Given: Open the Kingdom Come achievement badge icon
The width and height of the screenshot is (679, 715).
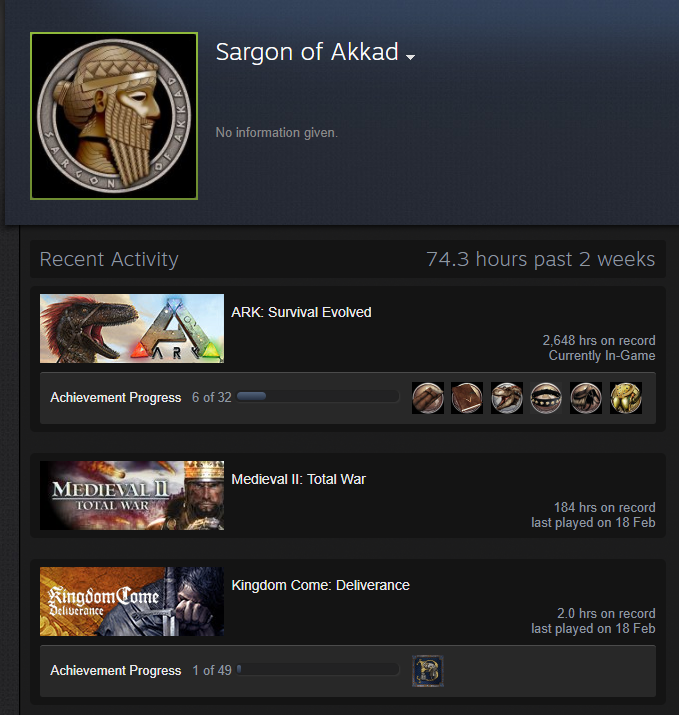Looking at the screenshot, I should (428, 671).
